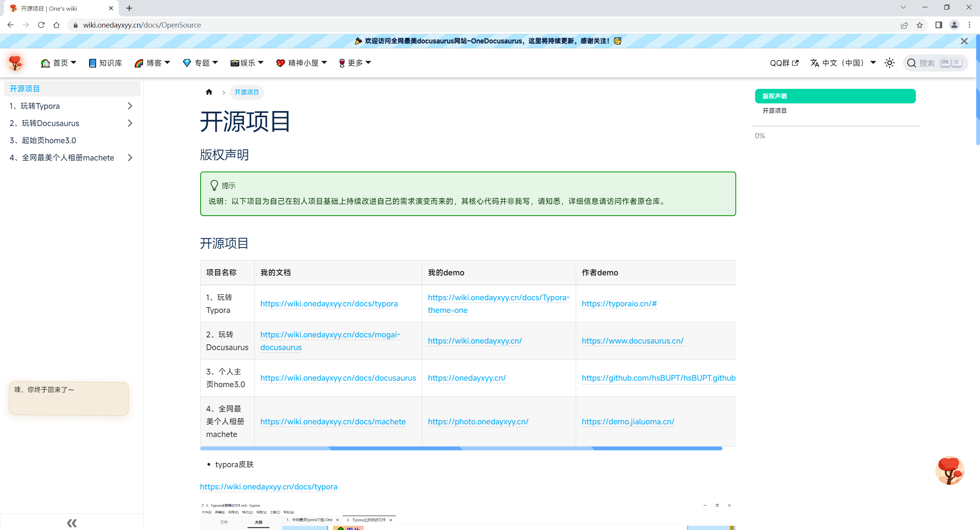This screenshot has width=980, height=530.
Task: Jump to 开源项目 in table of contents
Action: coord(774,111)
